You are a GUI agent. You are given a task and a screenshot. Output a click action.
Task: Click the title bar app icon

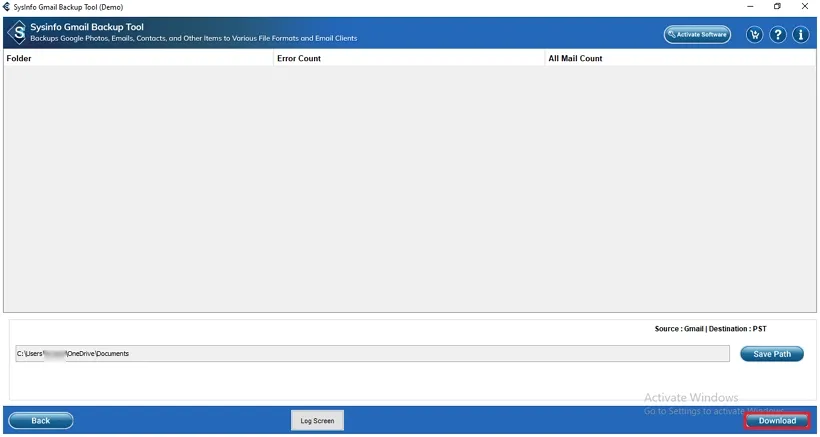click(x=7, y=7)
